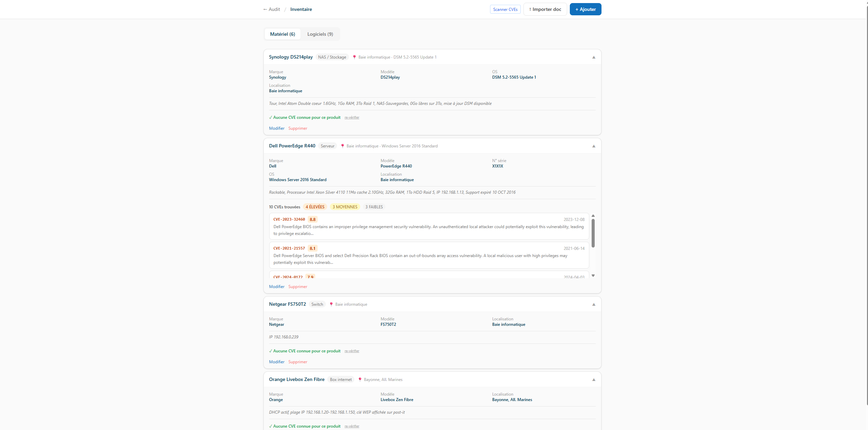Click the Netgear FS750T2 card title
Viewport: 868px width, 430px height.
(x=287, y=304)
